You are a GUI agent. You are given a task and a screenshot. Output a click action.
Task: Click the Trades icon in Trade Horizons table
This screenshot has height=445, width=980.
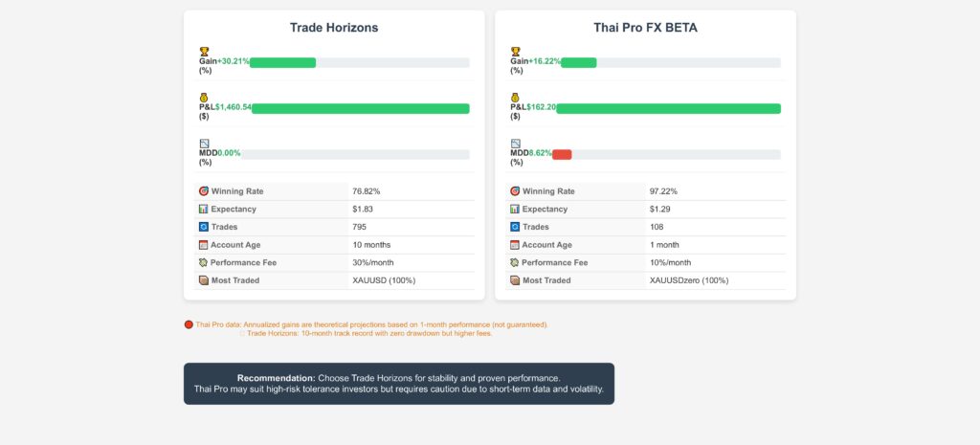(x=203, y=227)
